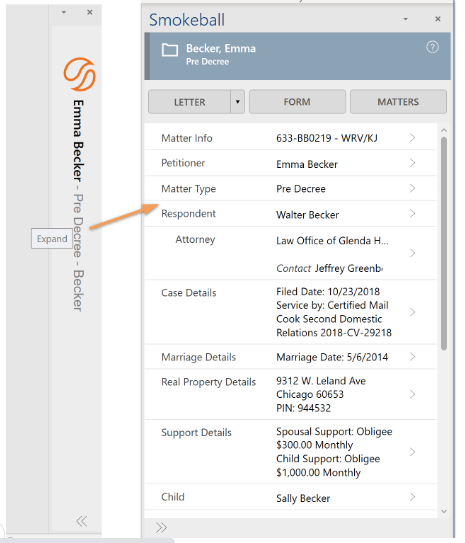This screenshot has height=543, width=465.
Task: Expand collapsed panel via double left chevron
Action: tap(82, 521)
